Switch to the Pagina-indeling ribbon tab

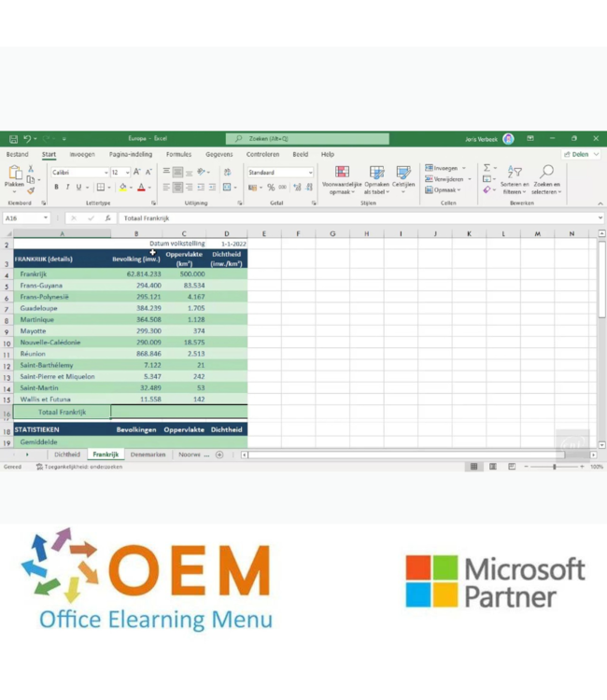coord(131,154)
